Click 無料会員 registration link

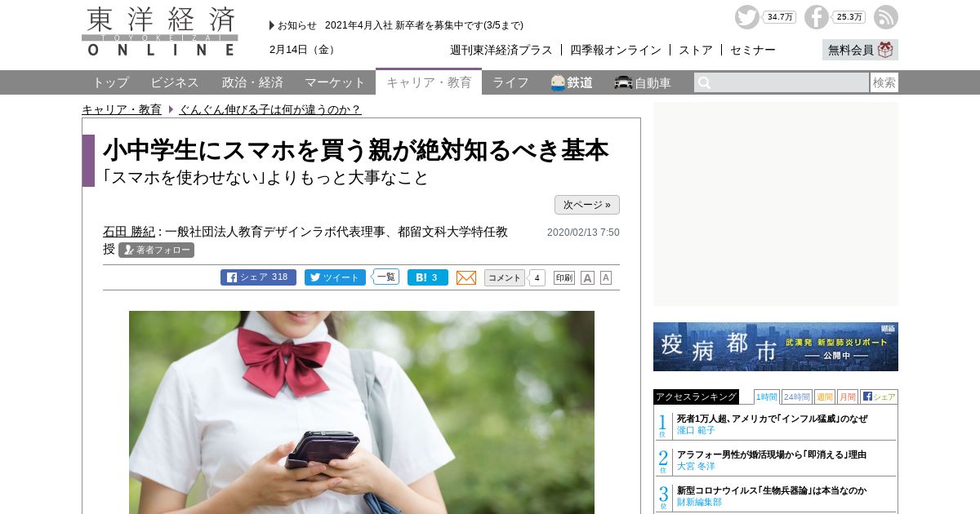[x=851, y=50]
